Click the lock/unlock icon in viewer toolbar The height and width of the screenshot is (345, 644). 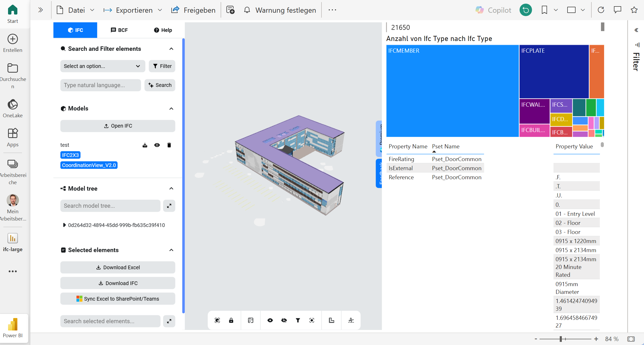coord(232,320)
